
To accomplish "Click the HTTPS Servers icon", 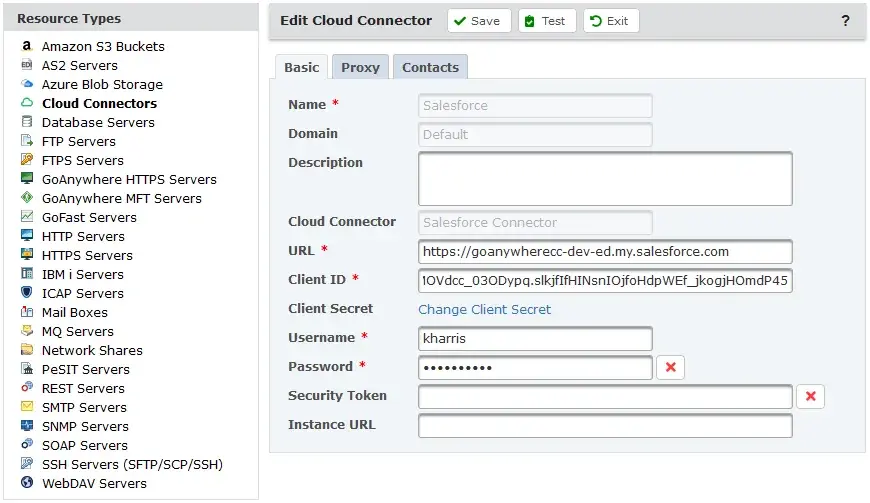I will (x=27, y=255).
